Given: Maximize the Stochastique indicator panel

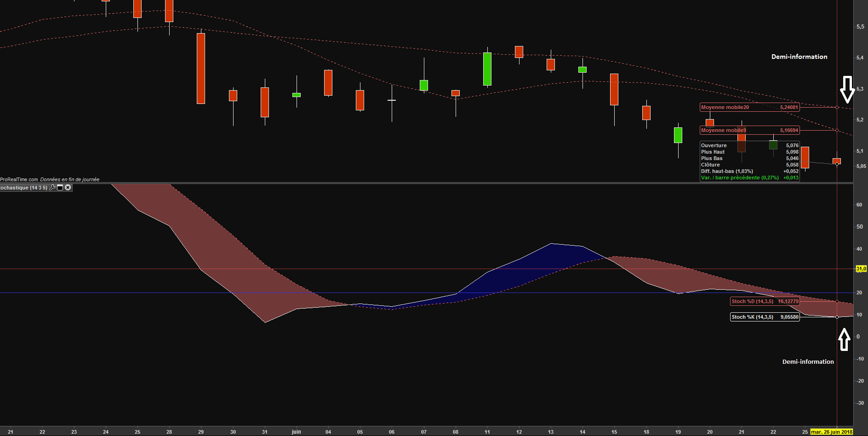Looking at the screenshot, I should pos(60,188).
